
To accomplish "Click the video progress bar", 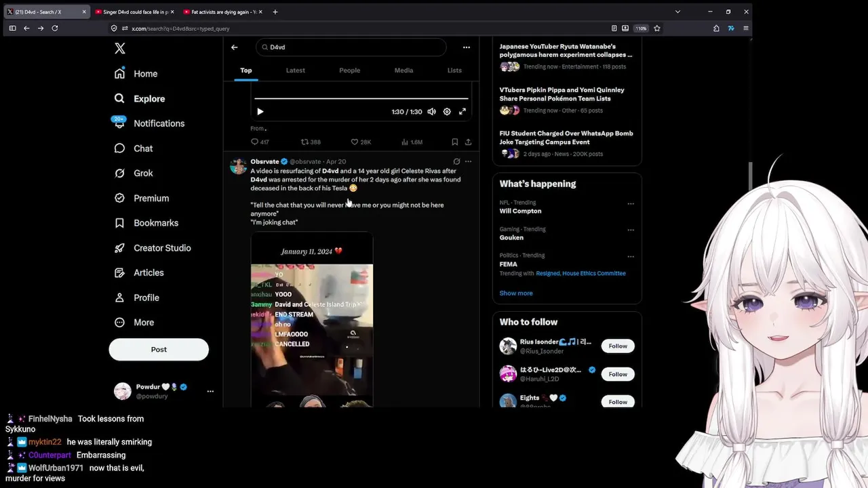I will point(361,99).
